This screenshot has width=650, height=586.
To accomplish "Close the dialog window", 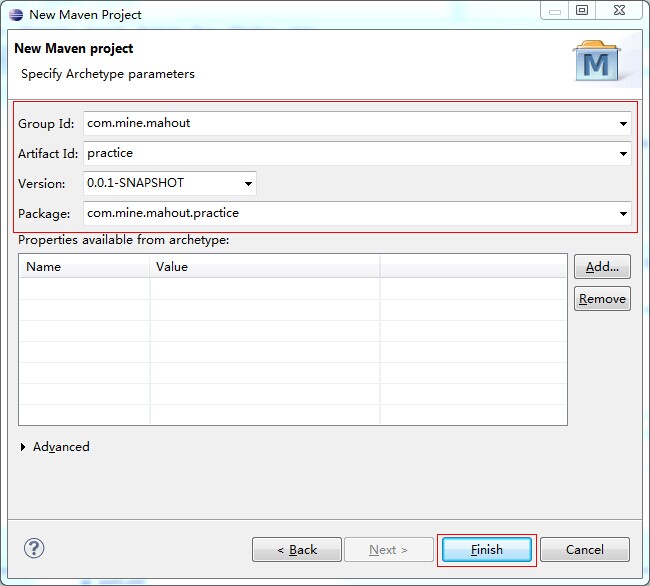I will coord(619,10).
